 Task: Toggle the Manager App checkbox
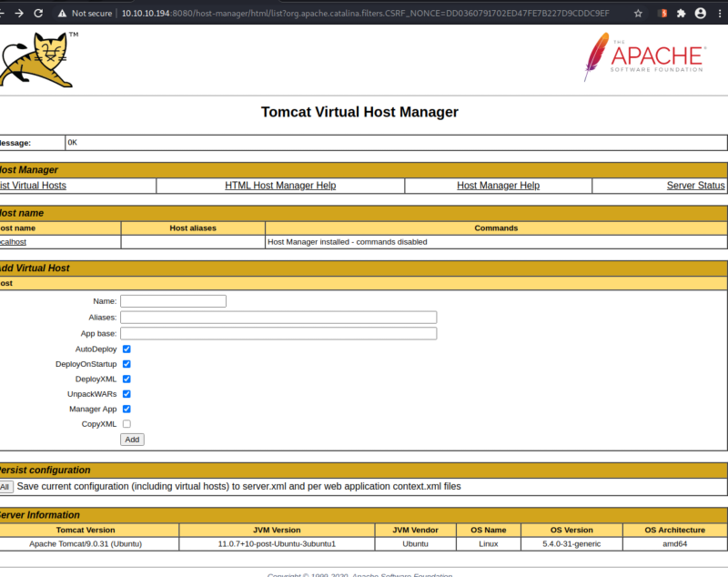point(126,409)
